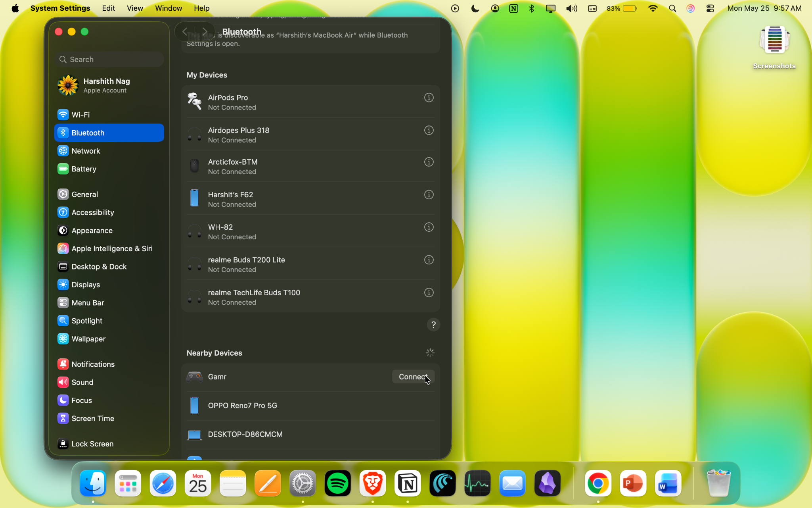Open the Edit menu
This screenshot has width=812, height=508.
point(108,8)
